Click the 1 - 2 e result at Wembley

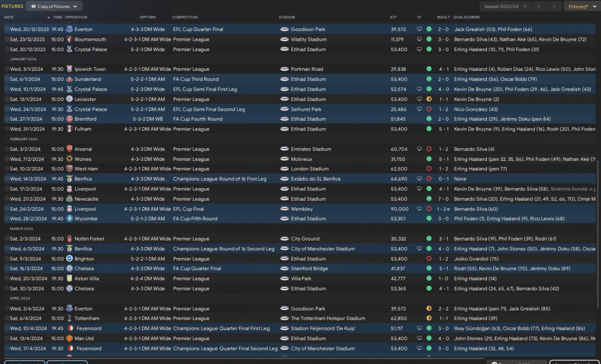point(444,209)
